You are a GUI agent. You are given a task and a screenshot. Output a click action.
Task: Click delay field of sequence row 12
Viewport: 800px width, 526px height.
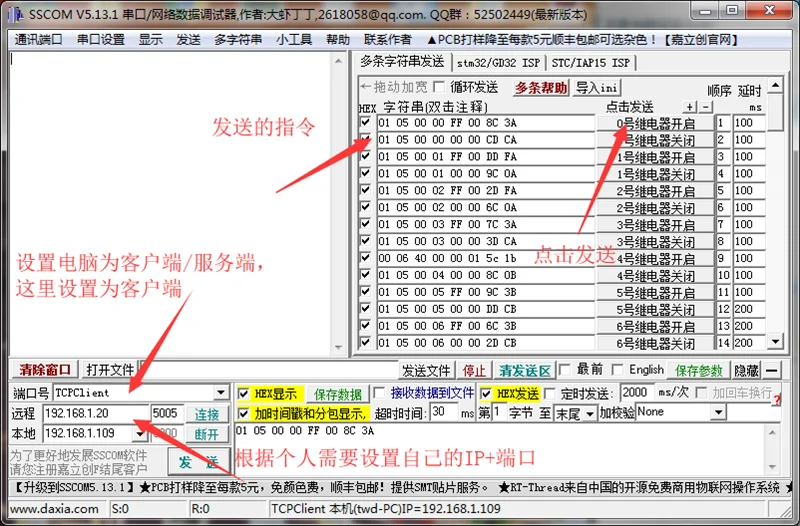coord(749,309)
